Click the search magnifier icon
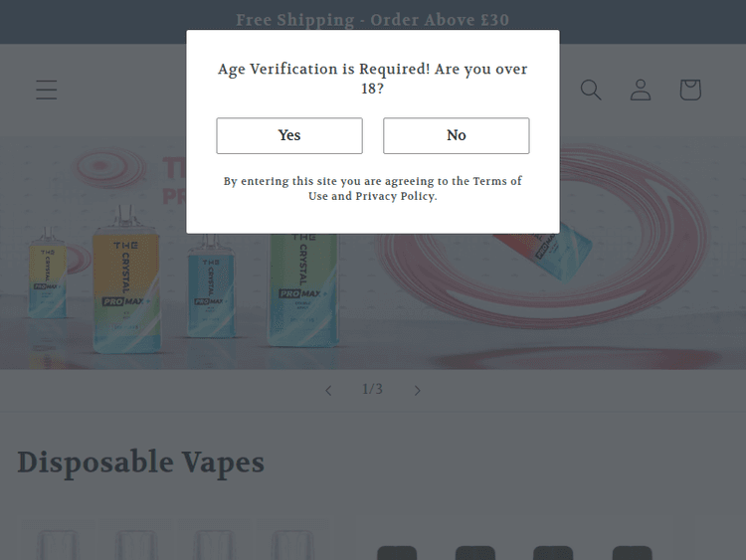Screen dimensions: 746x560 point(591,90)
